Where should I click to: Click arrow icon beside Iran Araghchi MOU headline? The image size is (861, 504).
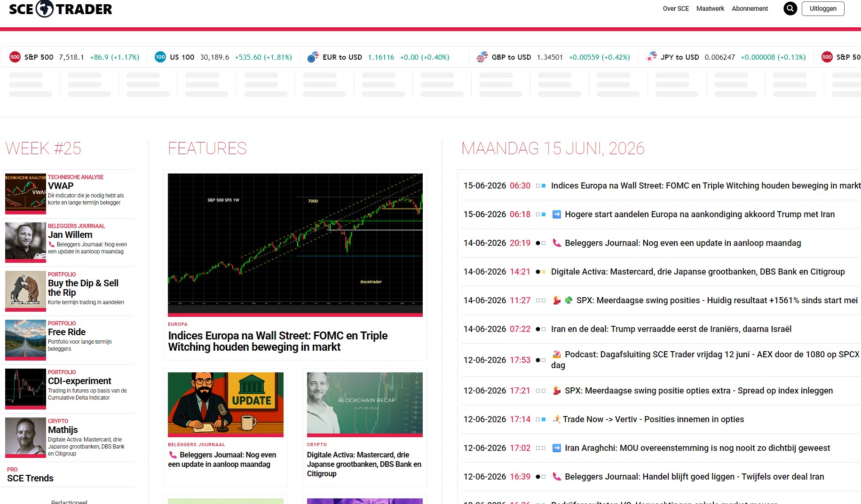pos(556,448)
